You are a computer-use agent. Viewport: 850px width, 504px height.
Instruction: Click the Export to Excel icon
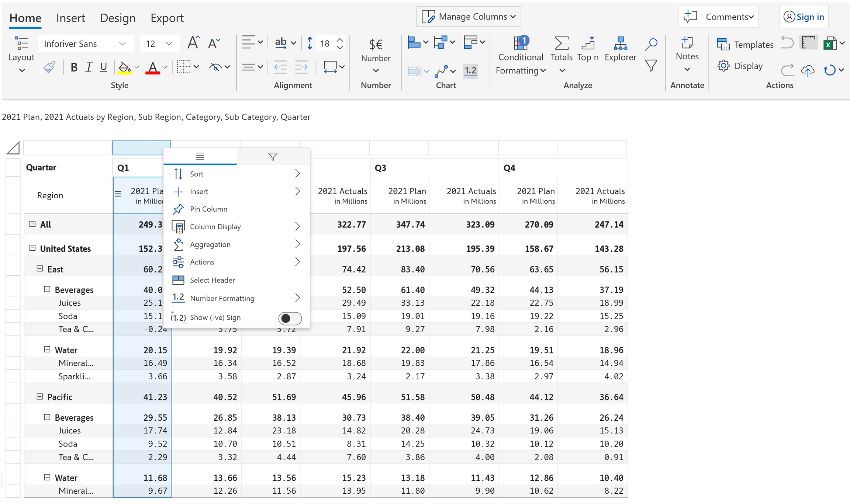point(830,44)
